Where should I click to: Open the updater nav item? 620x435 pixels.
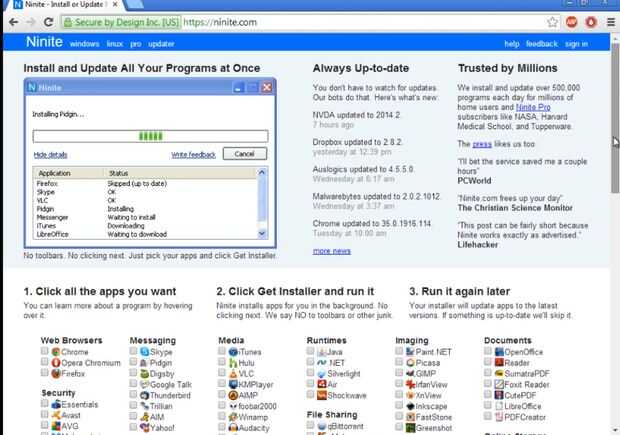click(x=161, y=44)
